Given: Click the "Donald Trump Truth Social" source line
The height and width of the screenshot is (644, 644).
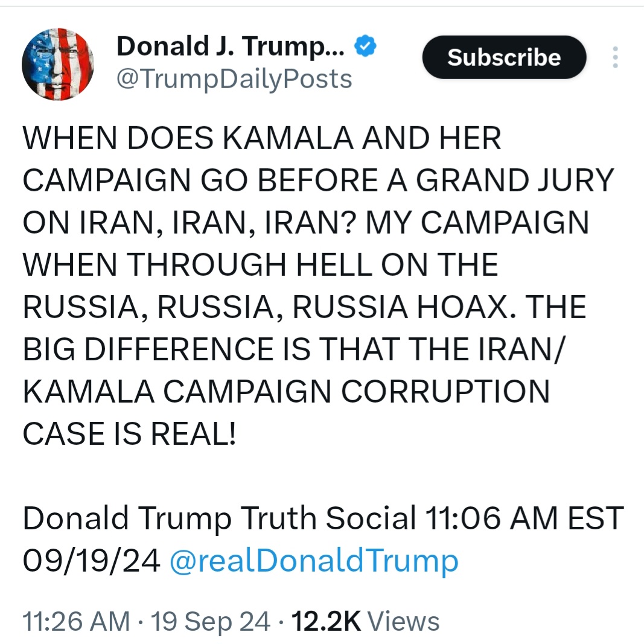Looking at the screenshot, I should point(219,518).
